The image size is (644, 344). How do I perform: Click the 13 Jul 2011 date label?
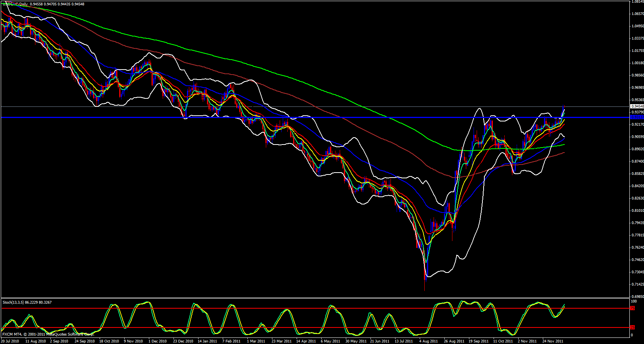(404, 341)
